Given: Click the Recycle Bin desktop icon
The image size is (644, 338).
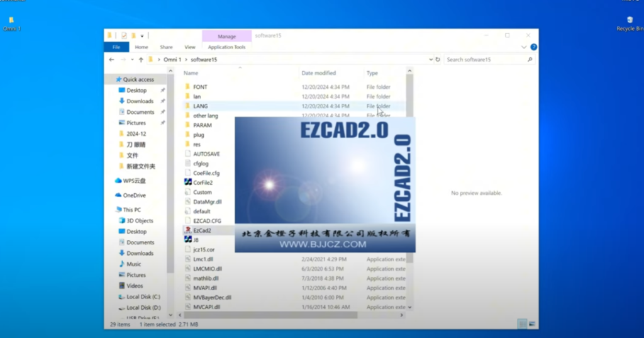Looking at the screenshot, I should tap(630, 21).
